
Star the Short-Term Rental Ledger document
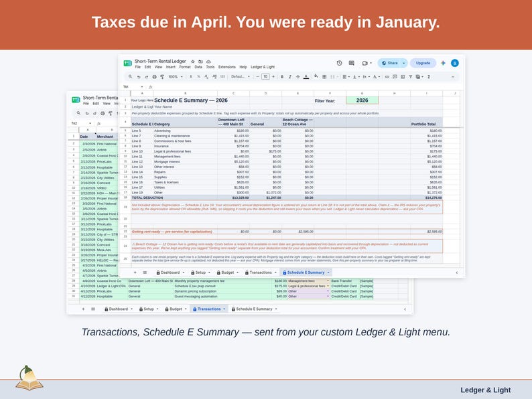[x=193, y=62]
